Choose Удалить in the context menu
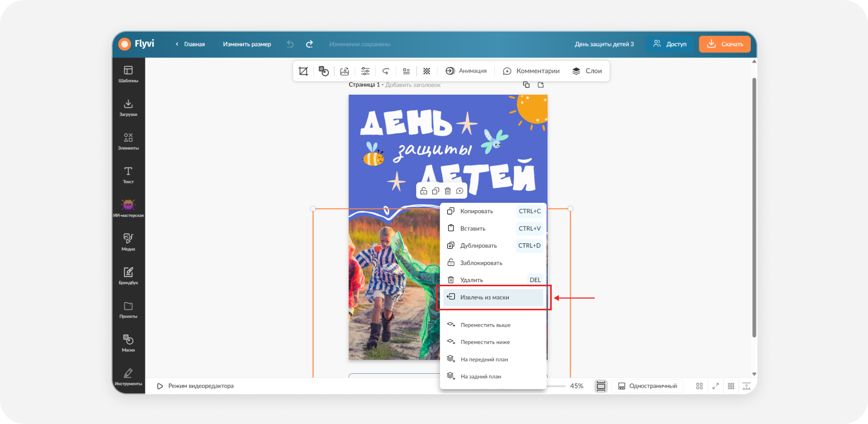Image resolution: width=868 pixels, height=424 pixels. 493,280
